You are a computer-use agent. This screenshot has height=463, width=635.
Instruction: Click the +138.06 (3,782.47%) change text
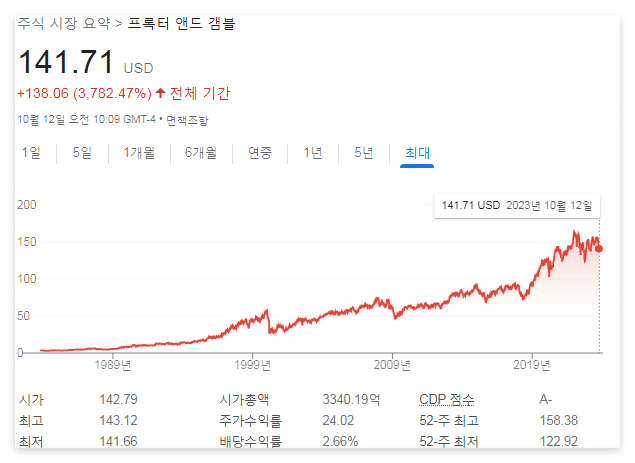coord(84,94)
